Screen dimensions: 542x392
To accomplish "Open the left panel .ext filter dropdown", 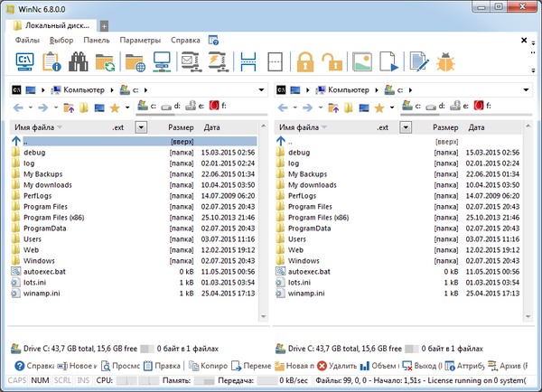I will click(x=141, y=127).
